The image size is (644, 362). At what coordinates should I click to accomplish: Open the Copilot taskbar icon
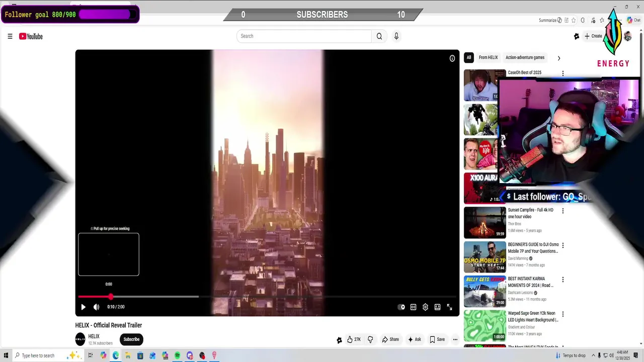[x=103, y=355]
